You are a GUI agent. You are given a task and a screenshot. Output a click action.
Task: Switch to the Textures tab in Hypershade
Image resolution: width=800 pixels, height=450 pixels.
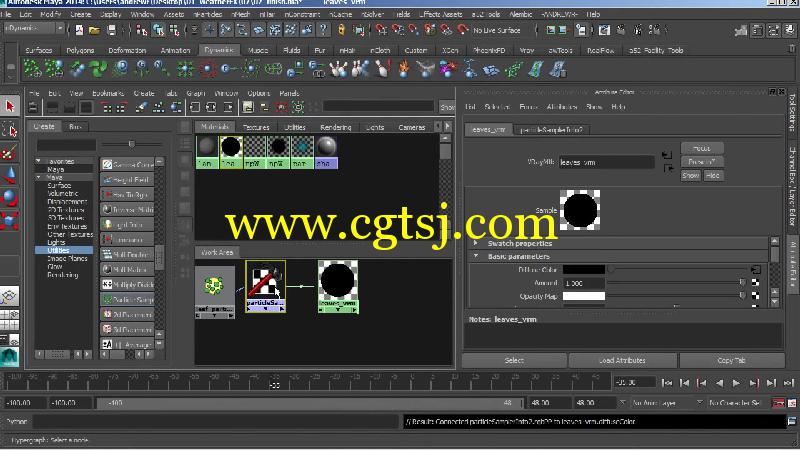256,127
